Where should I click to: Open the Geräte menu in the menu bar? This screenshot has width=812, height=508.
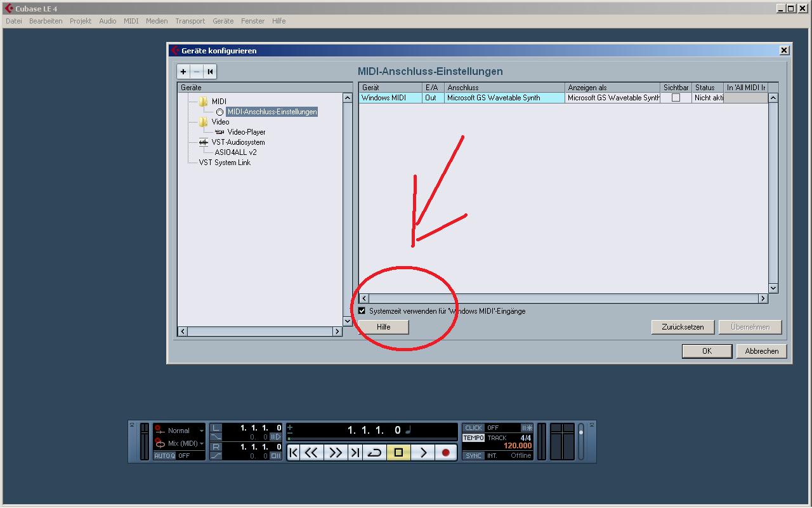pos(223,21)
